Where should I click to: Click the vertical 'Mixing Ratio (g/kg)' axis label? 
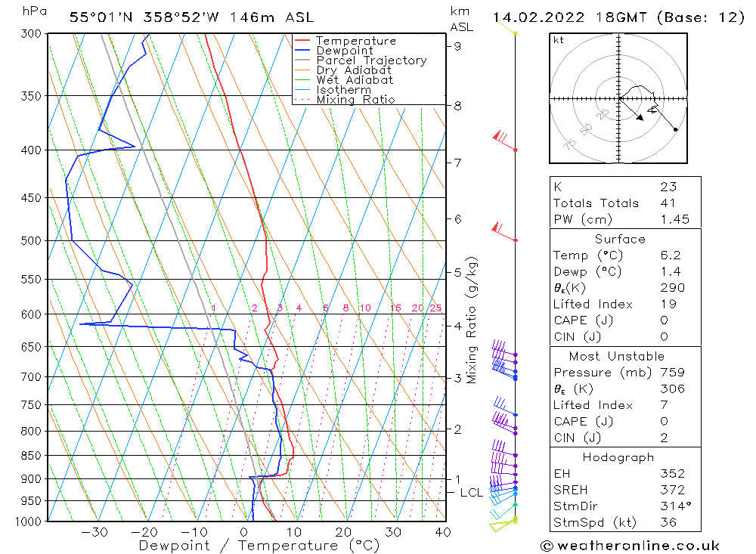(471, 320)
